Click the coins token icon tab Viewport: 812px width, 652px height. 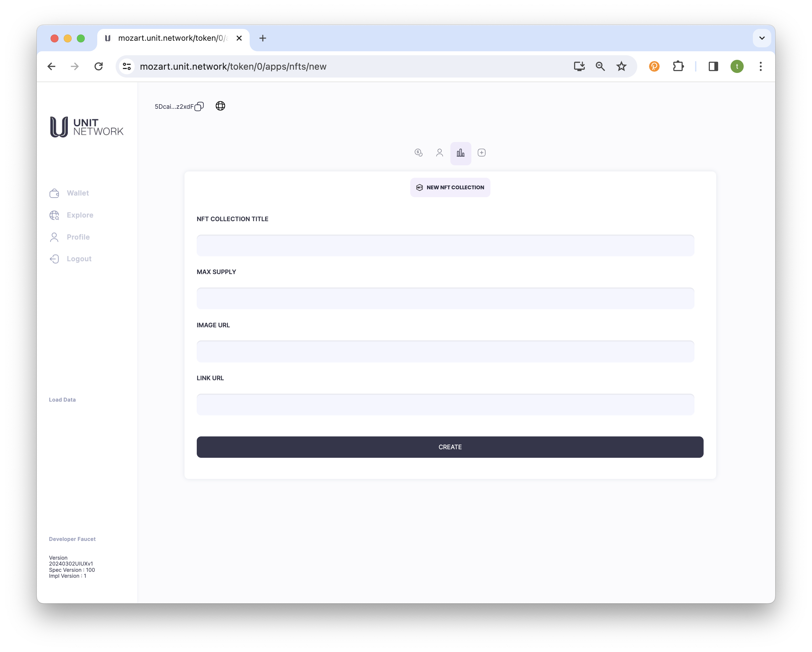coord(418,152)
